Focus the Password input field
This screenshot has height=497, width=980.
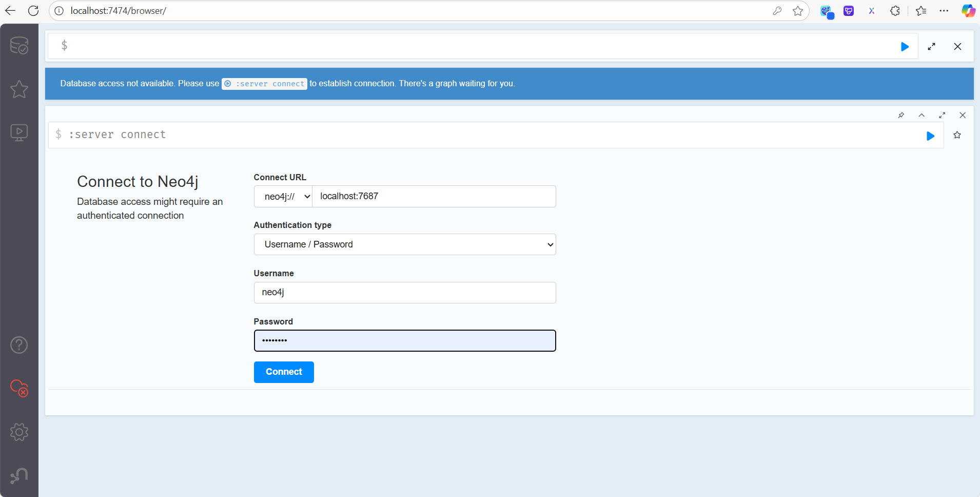pyautogui.click(x=405, y=341)
